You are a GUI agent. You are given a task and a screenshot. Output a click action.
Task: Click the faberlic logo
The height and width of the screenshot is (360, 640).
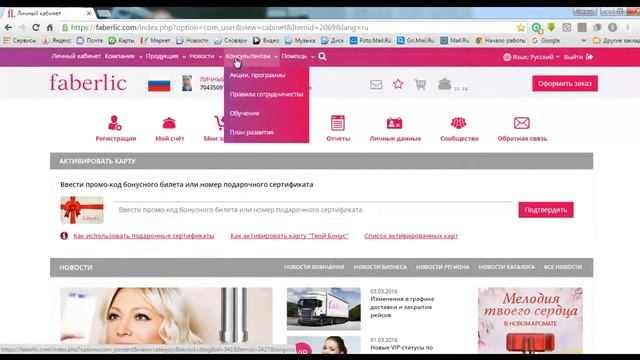88,83
